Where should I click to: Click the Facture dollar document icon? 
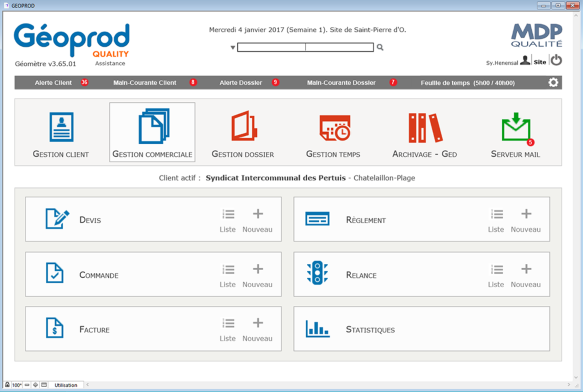pyautogui.click(x=55, y=327)
